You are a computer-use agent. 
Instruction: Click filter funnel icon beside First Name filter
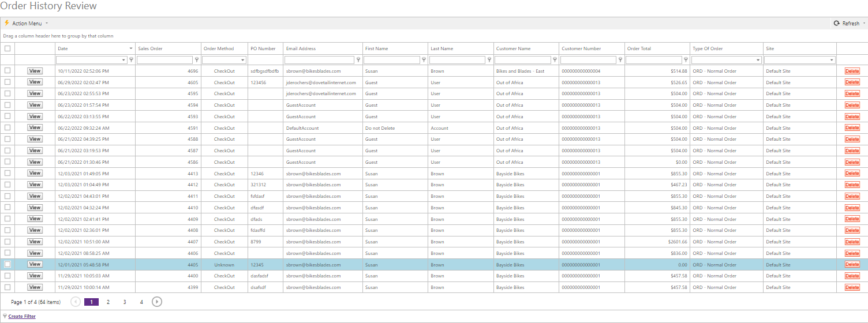424,60
